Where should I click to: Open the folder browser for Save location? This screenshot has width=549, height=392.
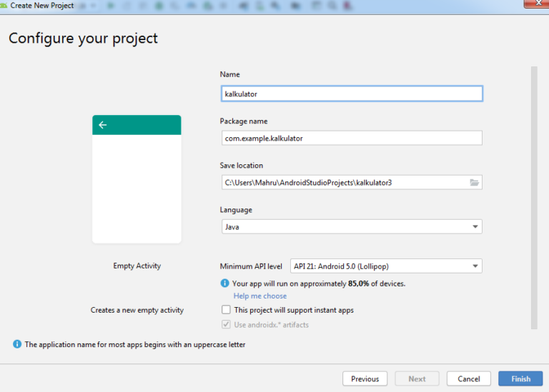point(474,183)
